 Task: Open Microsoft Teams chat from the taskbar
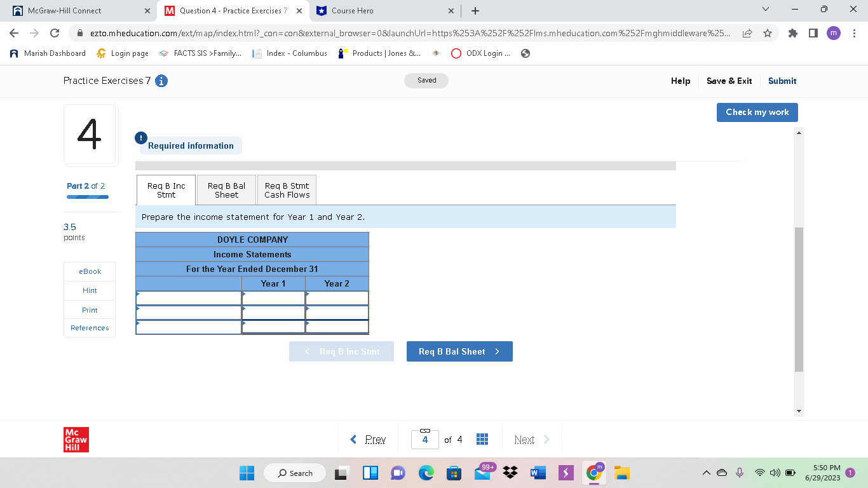(x=398, y=473)
